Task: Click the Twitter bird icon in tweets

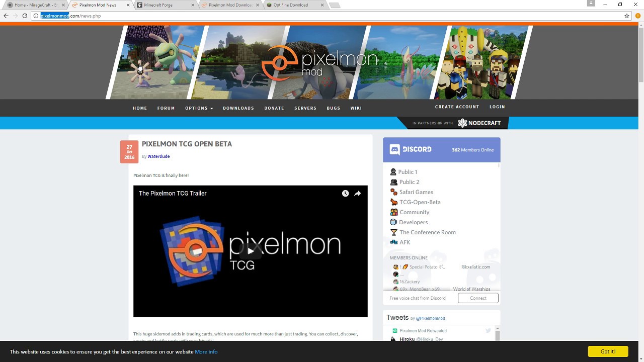Action: coord(488,330)
